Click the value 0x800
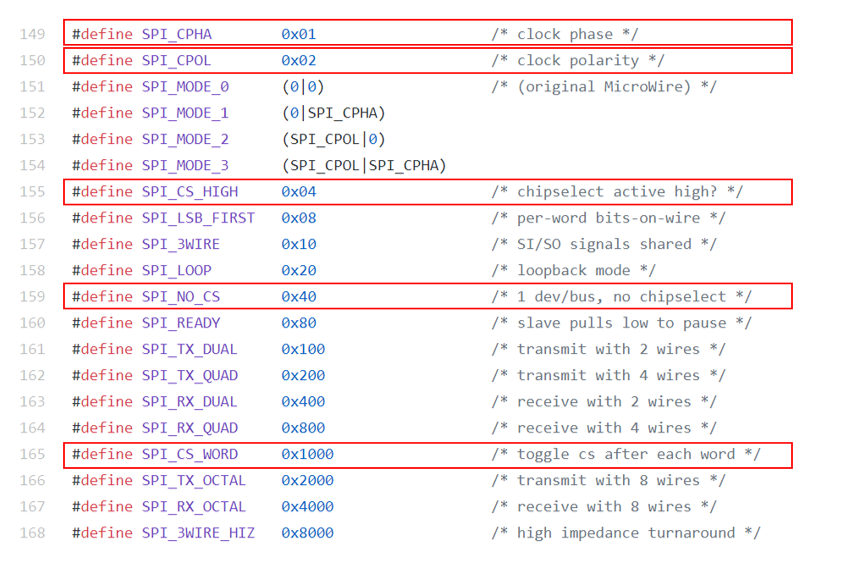Screen dimensions: 842x565 [x=303, y=428]
